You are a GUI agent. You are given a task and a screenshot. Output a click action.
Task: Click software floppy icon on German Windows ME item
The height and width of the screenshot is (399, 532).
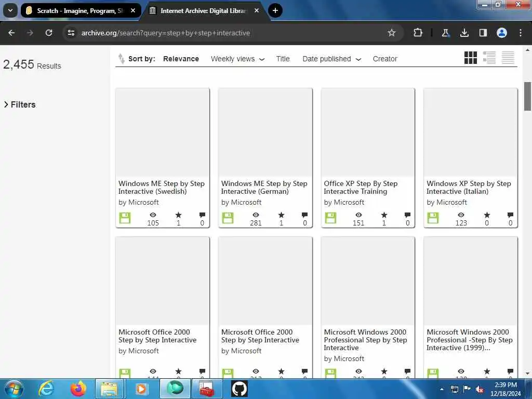[x=228, y=218]
